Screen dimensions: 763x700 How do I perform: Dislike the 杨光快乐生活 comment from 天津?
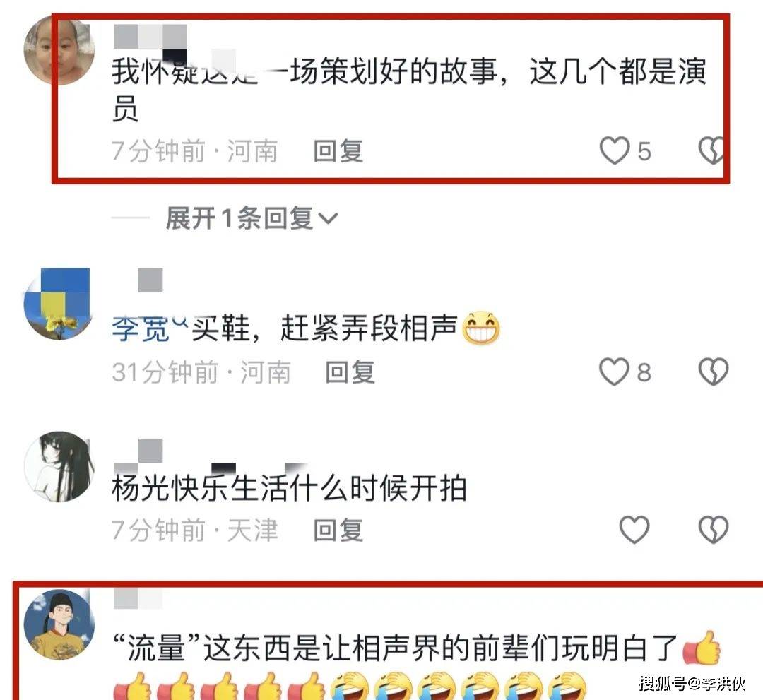pos(714,529)
